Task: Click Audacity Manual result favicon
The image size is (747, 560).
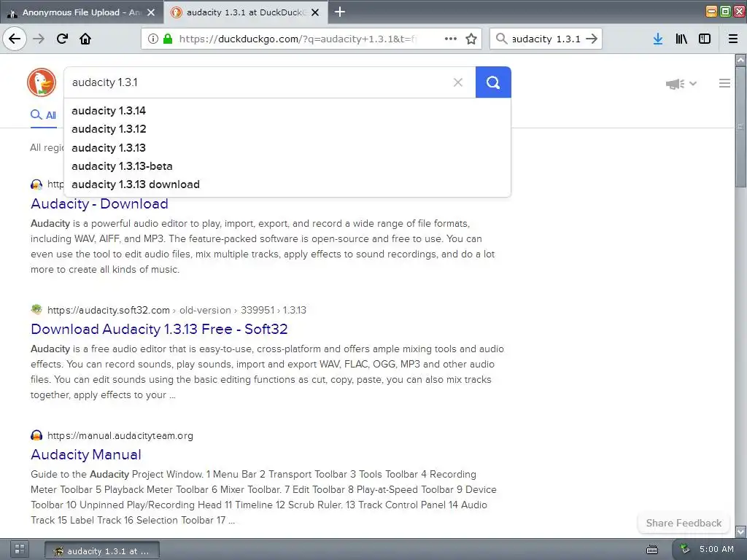Action: [x=36, y=435]
